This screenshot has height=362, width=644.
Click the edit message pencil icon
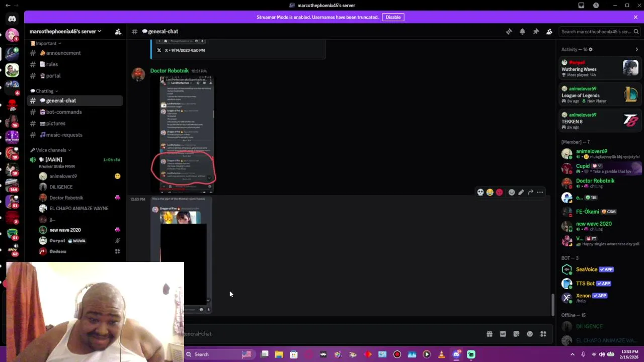tap(521, 192)
